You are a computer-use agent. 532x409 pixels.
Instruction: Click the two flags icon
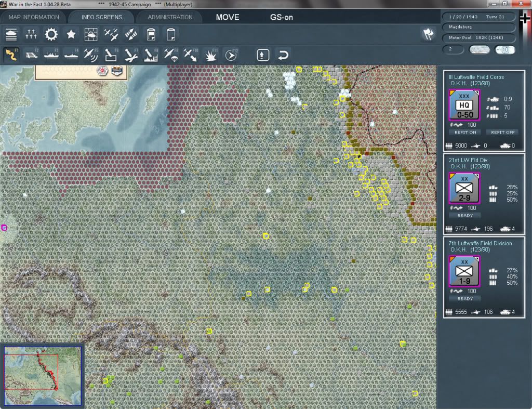(x=428, y=34)
